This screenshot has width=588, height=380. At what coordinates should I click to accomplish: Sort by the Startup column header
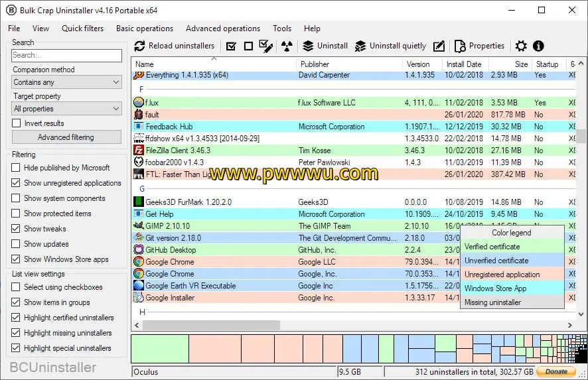[549, 64]
